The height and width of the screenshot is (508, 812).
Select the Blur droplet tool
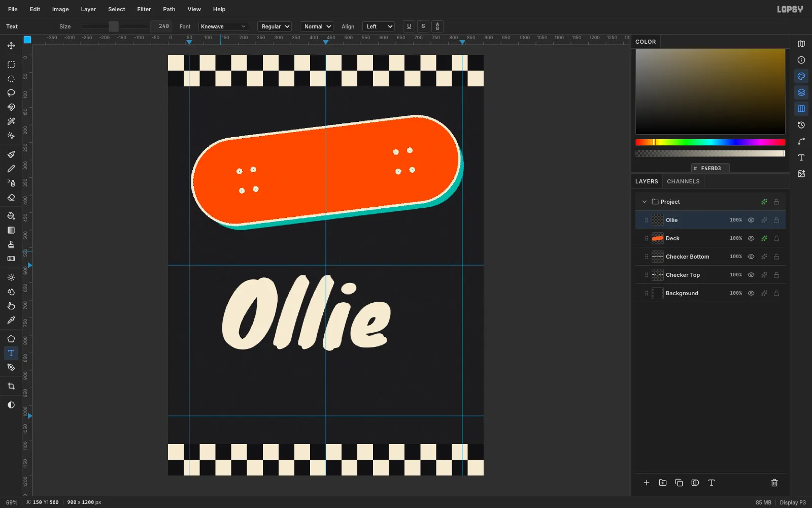coord(11,292)
